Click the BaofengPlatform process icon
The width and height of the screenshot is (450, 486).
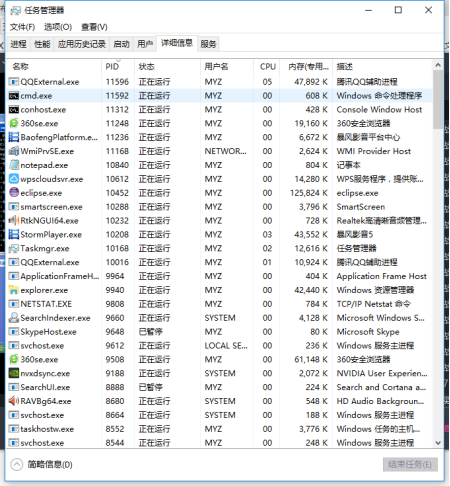(x=13, y=137)
